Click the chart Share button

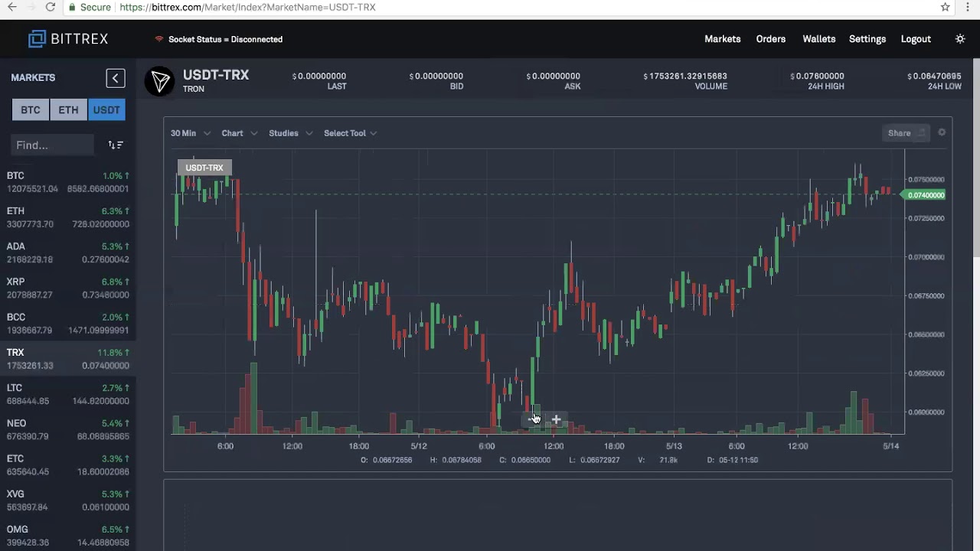pos(906,133)
